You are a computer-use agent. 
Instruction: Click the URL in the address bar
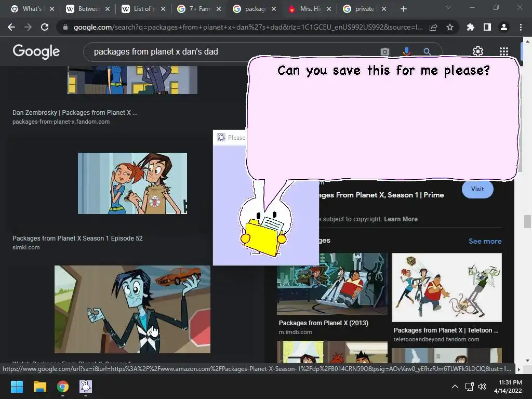248,27
